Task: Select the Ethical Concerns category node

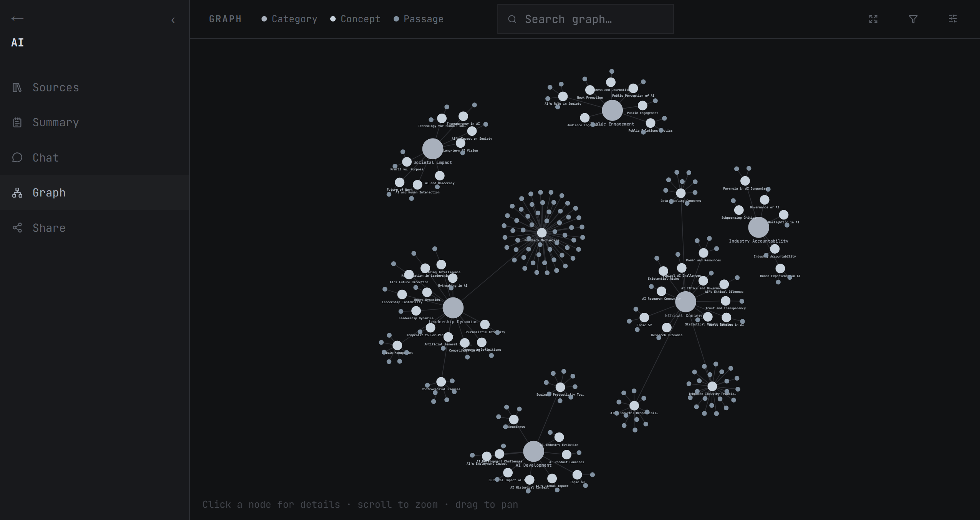Action: [686, 302]
